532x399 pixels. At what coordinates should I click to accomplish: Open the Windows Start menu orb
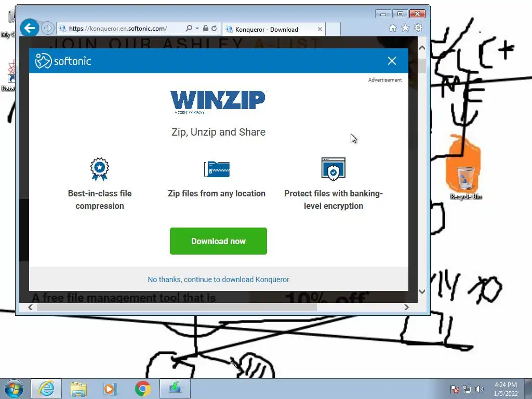pos(14,389)
